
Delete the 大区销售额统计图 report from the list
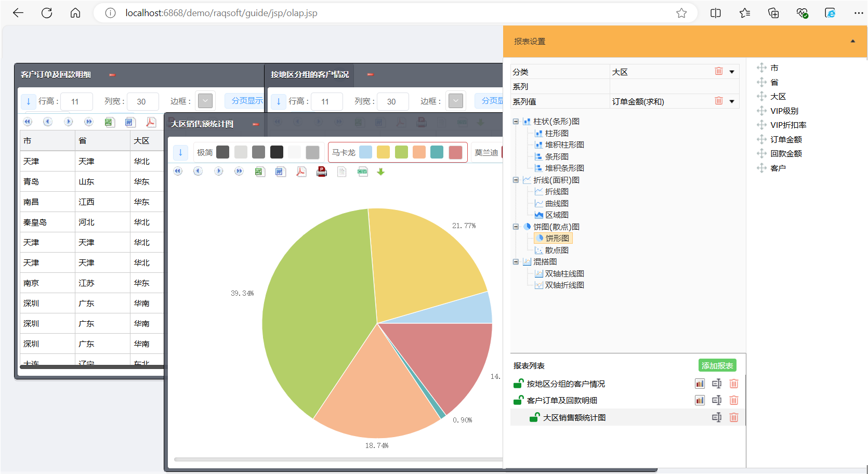click(733, 417)
